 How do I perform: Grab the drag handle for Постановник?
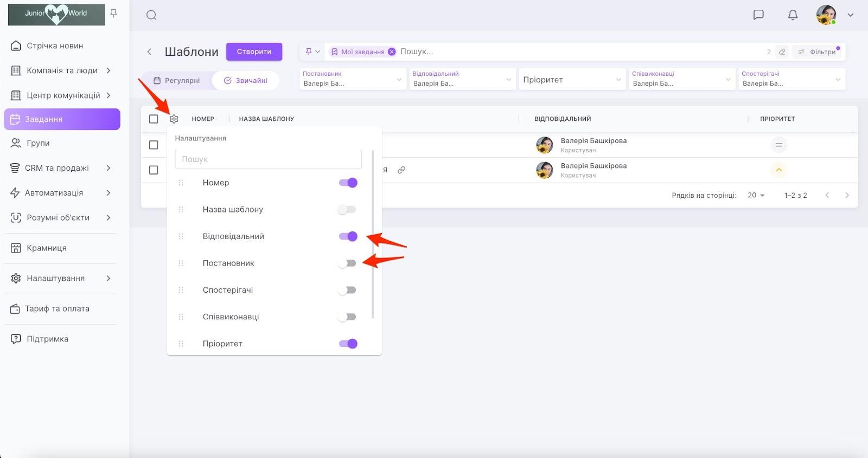[181, 263]
